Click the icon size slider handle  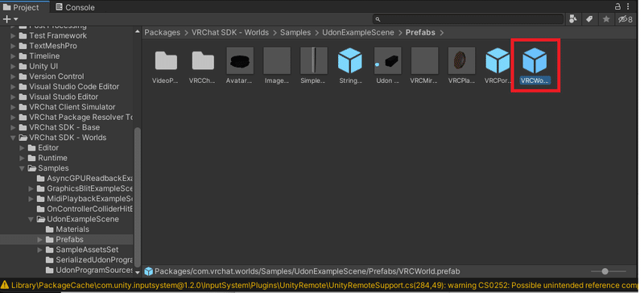605,271
